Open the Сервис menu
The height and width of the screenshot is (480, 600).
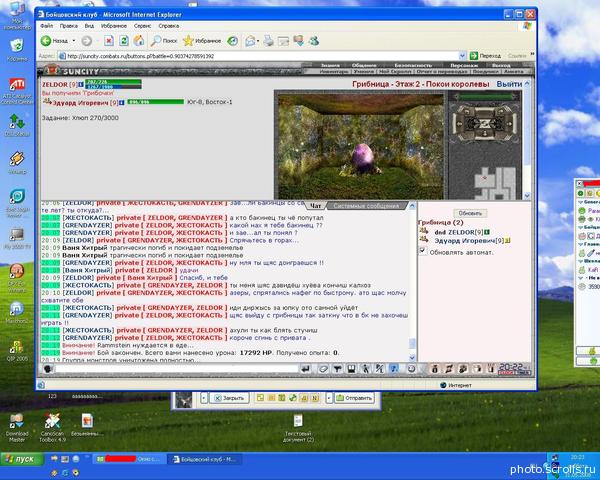click(142, 26)
